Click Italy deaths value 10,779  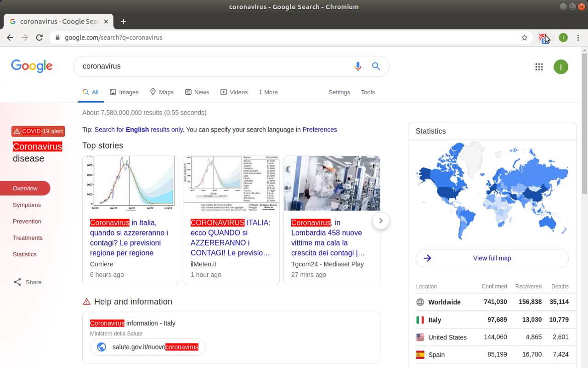coord(559,320)
